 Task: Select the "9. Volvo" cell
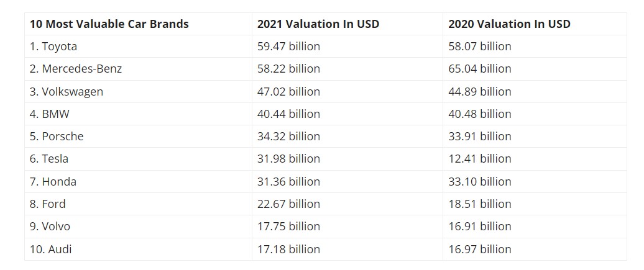50,227
